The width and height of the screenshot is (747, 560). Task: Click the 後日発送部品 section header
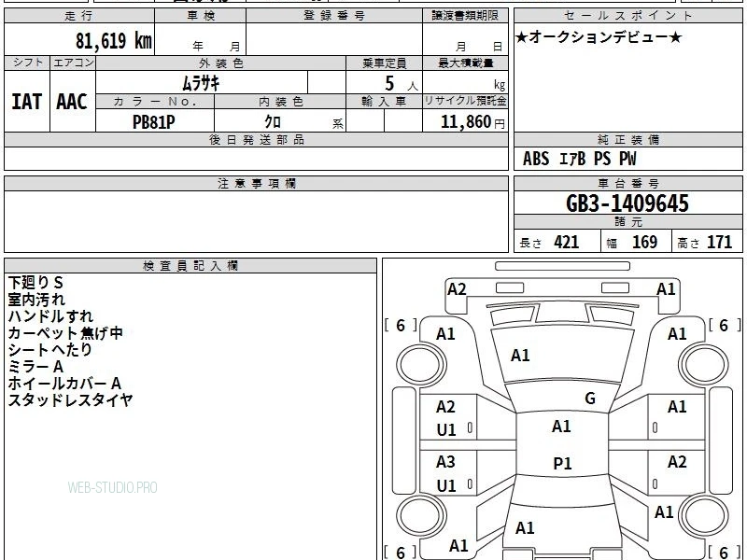click(256, 140)
